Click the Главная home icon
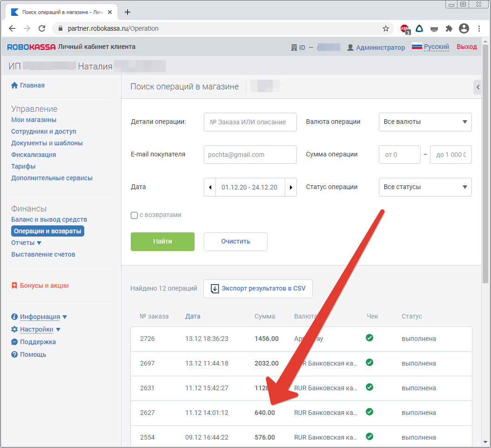This screenshot has width=491, height=448. 14,86
